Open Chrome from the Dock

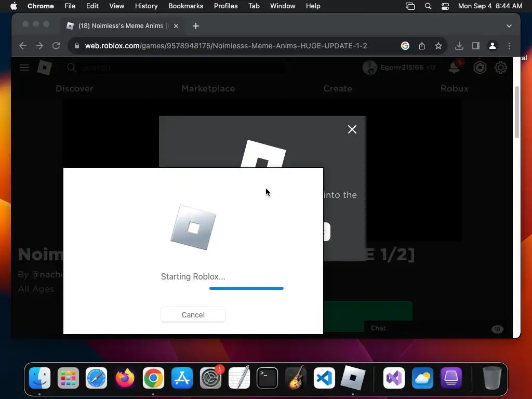(x=153, y=378)
